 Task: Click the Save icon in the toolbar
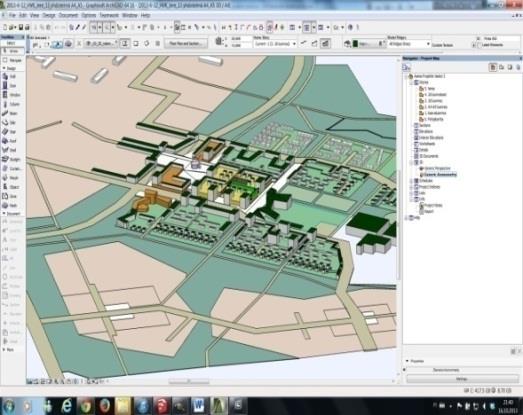[21, 27]
